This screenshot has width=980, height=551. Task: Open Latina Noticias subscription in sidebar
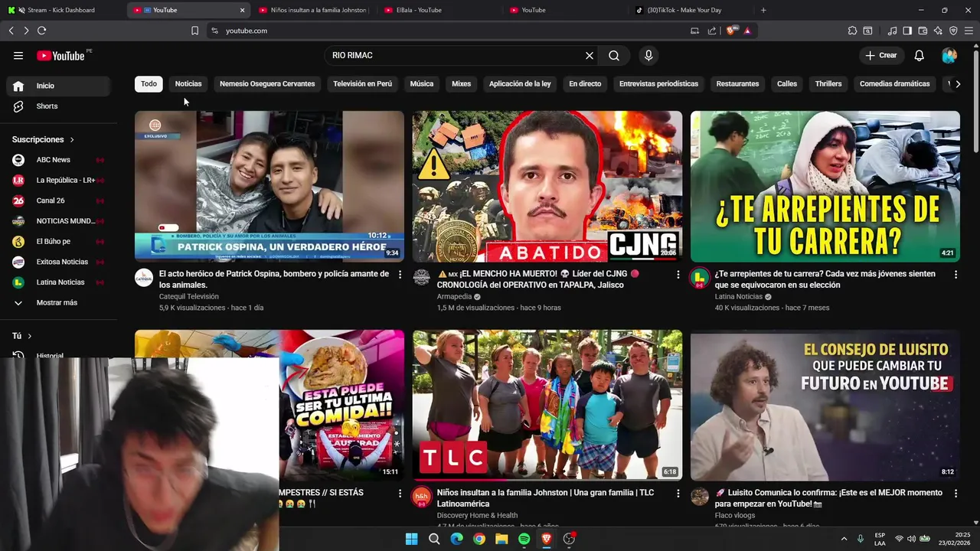coord(58,282)
